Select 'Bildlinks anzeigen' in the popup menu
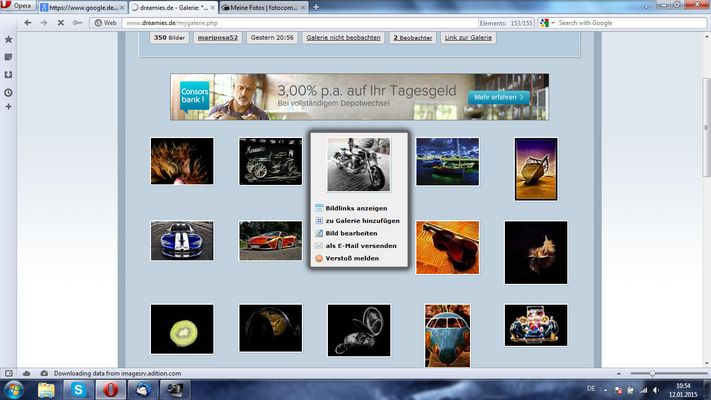This screenshot has height=400, width=711. [x=349, y=208]
